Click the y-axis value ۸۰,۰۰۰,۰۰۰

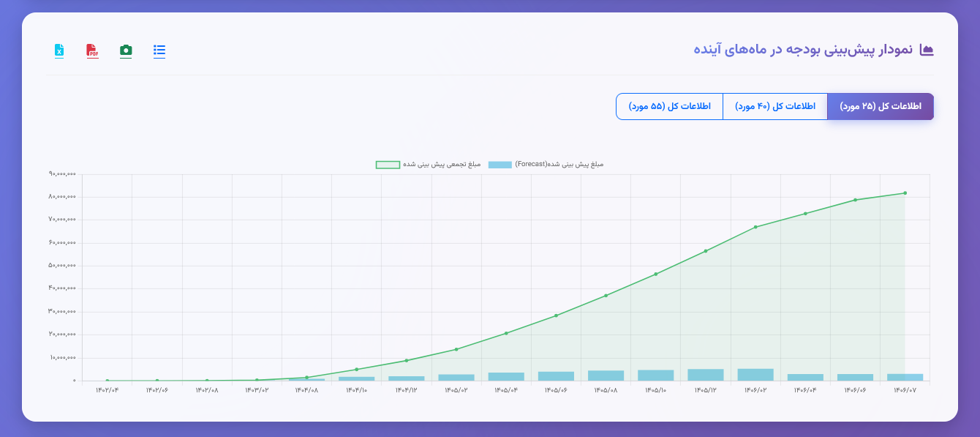[63, 197]
